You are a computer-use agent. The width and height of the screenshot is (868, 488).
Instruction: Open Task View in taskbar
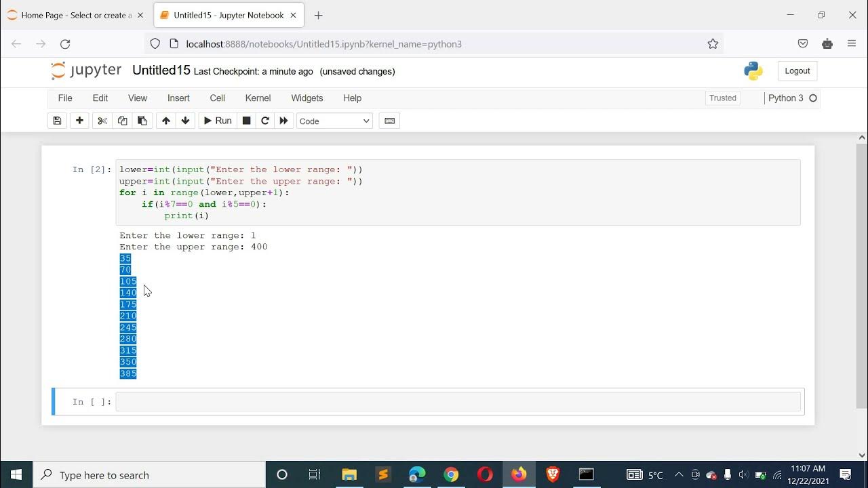(315, 474)
